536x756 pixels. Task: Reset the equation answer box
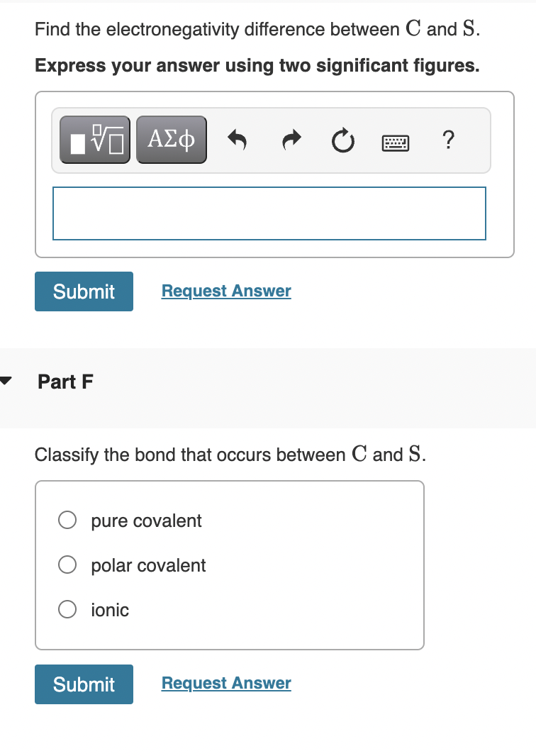(342, 141)
